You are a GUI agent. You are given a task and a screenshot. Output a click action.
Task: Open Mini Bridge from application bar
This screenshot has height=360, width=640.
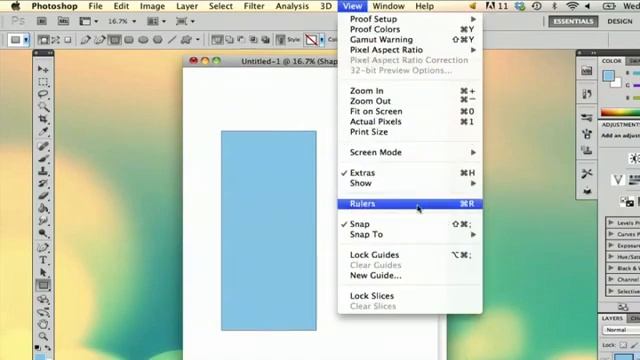coord(63,21)
